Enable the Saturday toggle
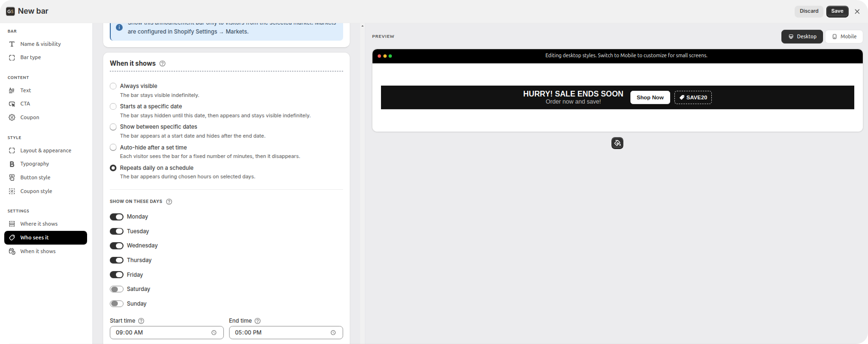Screen dimensions: 868x344 (x=116, y=289)
